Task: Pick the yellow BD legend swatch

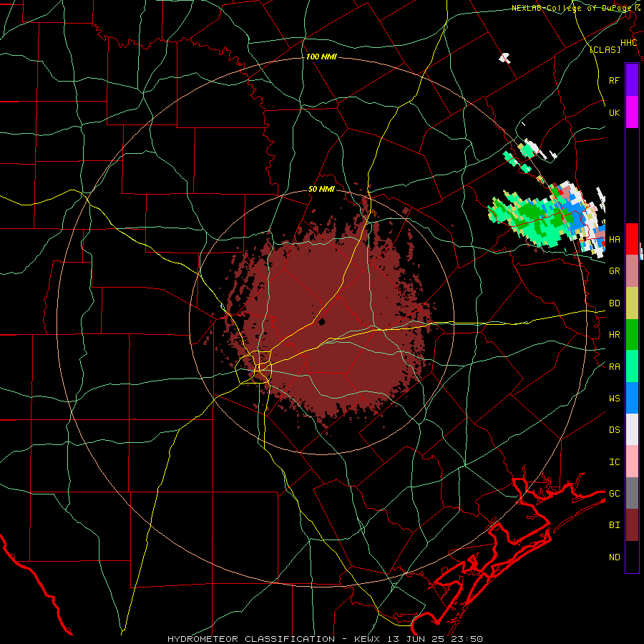Action: [632, 303]
